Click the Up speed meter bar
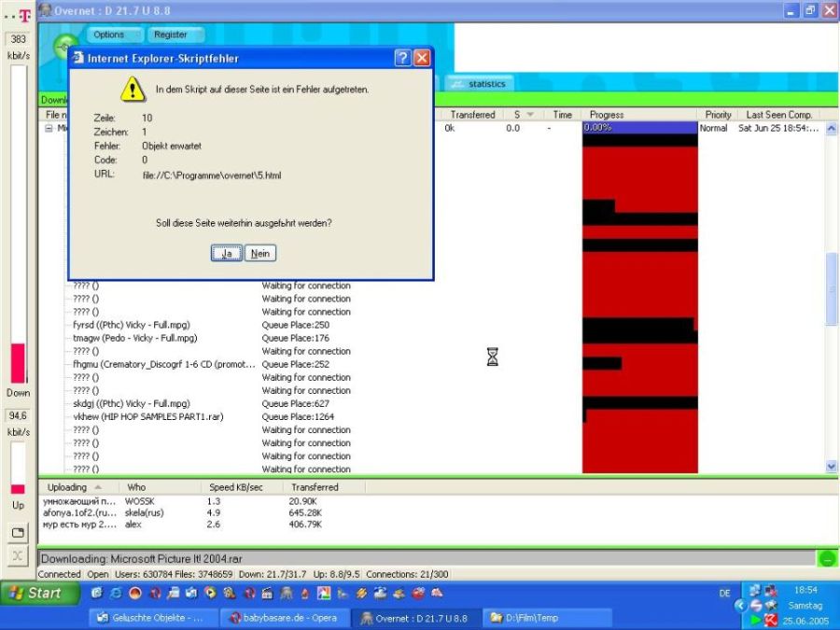840x630 pixels. click(19, 468)
